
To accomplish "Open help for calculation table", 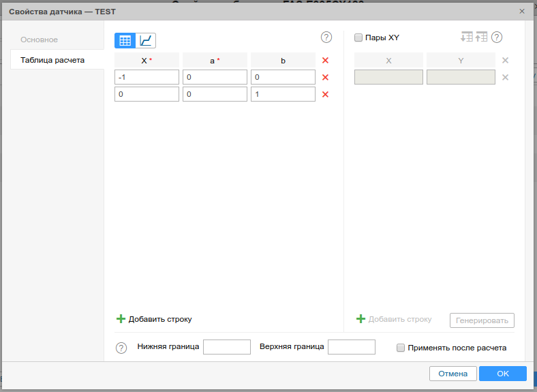I will click(x=326, y=37).
